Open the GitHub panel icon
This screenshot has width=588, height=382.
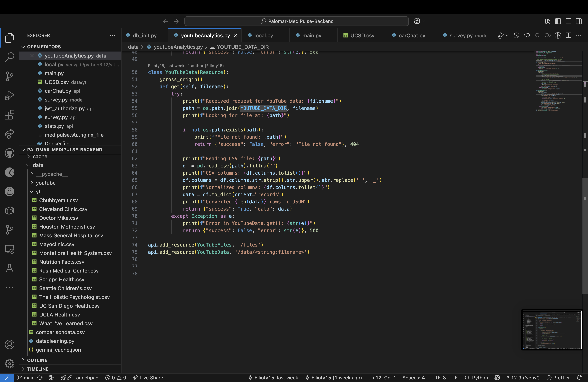[9, 153]
